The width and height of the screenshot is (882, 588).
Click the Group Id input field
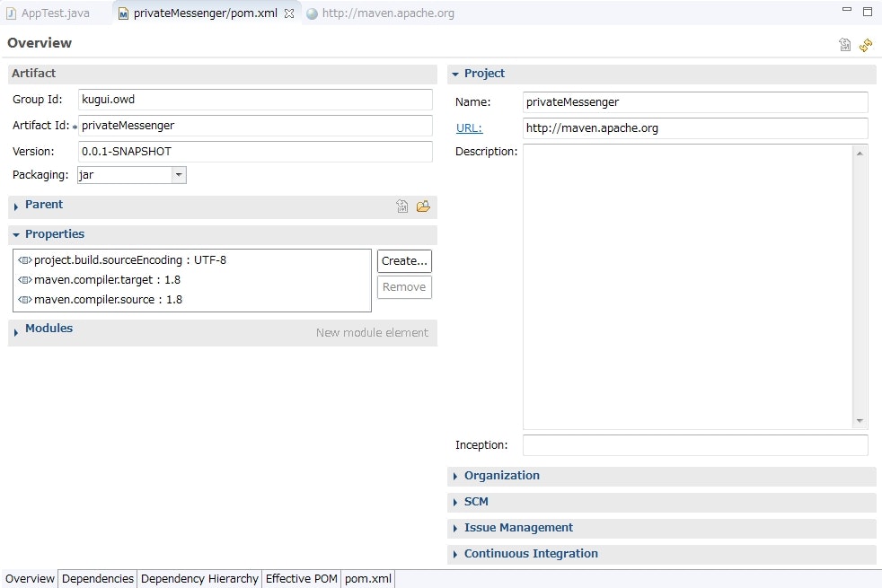(255, 100)
